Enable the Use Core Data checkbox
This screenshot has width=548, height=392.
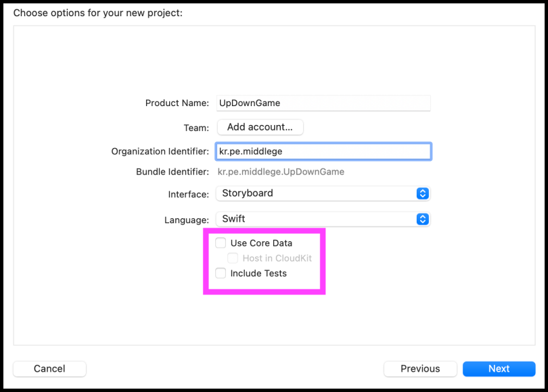pyautogui.click(x=221, y=243)
